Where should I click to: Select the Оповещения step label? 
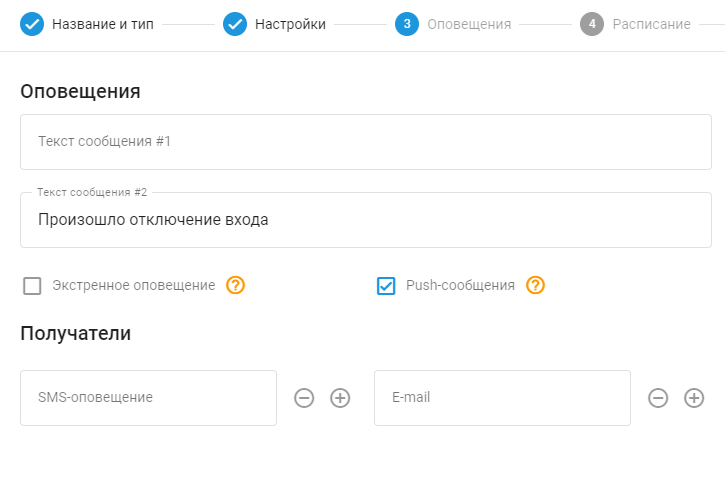click(x=469, y=24)
